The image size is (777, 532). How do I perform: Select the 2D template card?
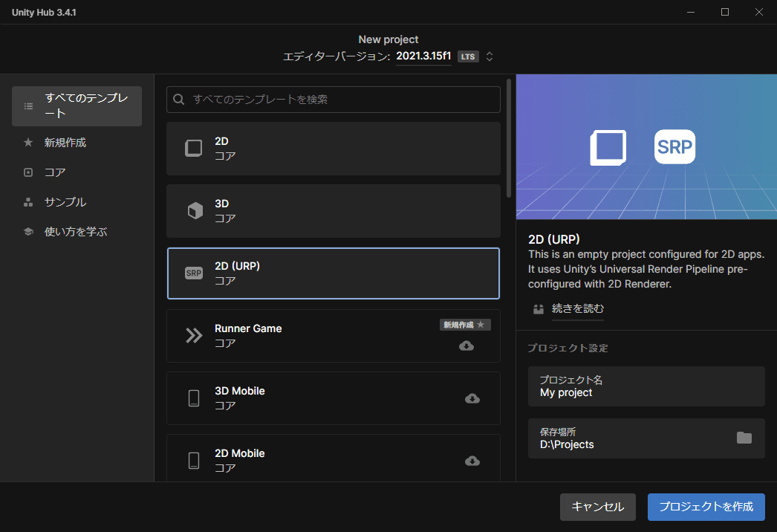pos(334,149)
